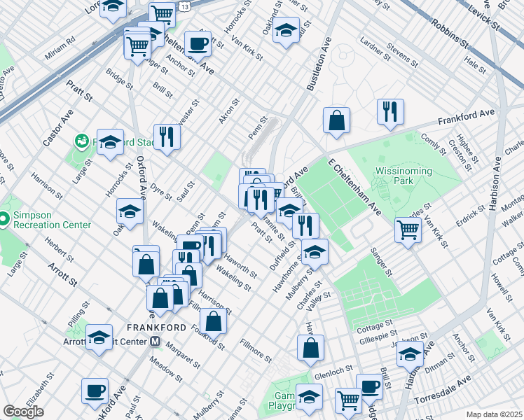524x420 pixels.
Task: Select the grocery cart marker near Sanger St
Action: click(x=408, y=229)
